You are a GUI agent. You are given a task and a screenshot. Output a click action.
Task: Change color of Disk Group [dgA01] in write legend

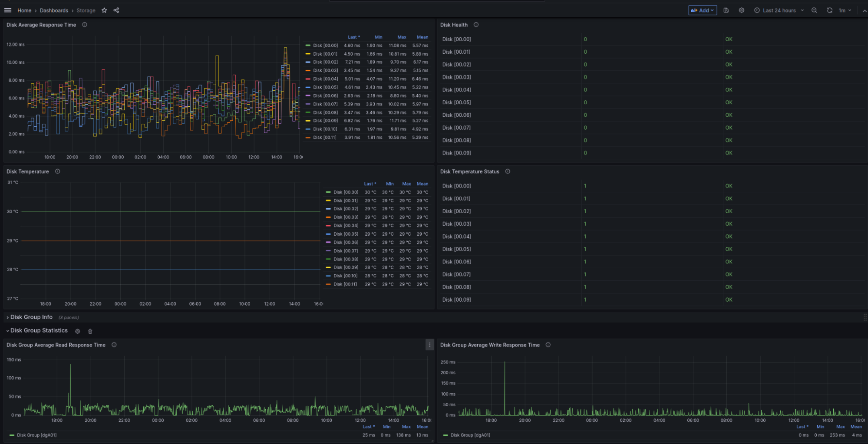(446, 435)
